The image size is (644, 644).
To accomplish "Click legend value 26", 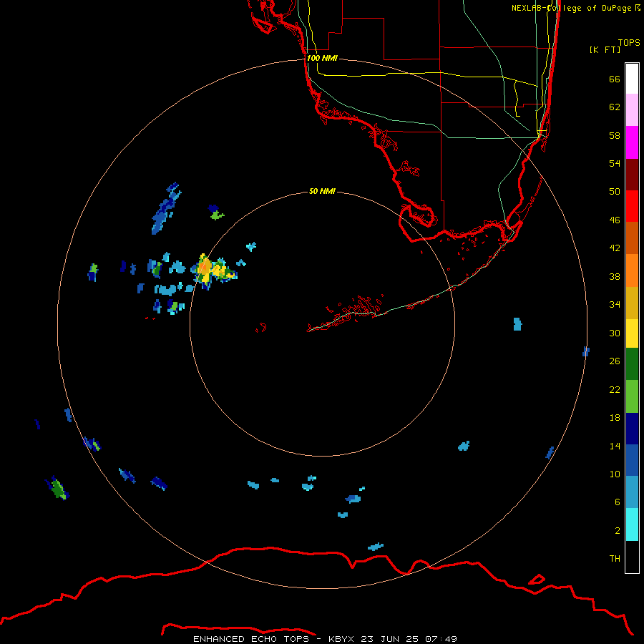I will click(x=615, y=361).
